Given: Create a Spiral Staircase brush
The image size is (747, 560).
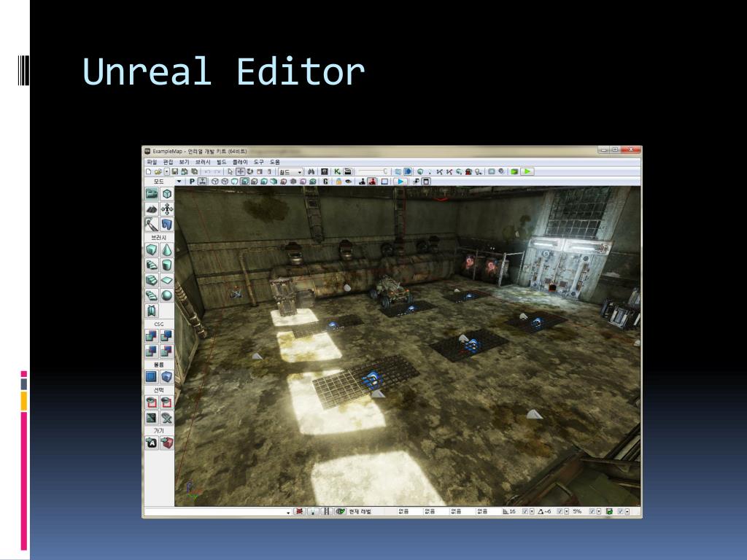Looking at the screenshot, I should 152,295.
